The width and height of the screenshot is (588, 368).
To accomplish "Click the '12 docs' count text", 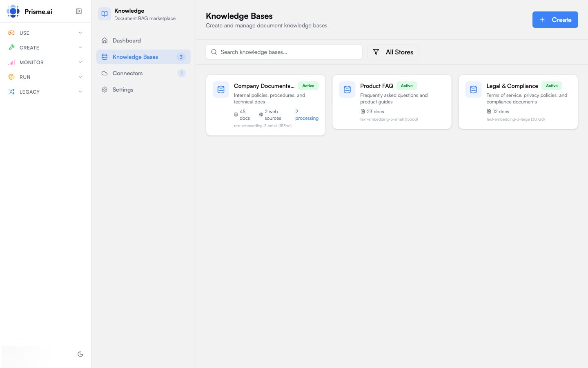I will (x=501, y=111).
